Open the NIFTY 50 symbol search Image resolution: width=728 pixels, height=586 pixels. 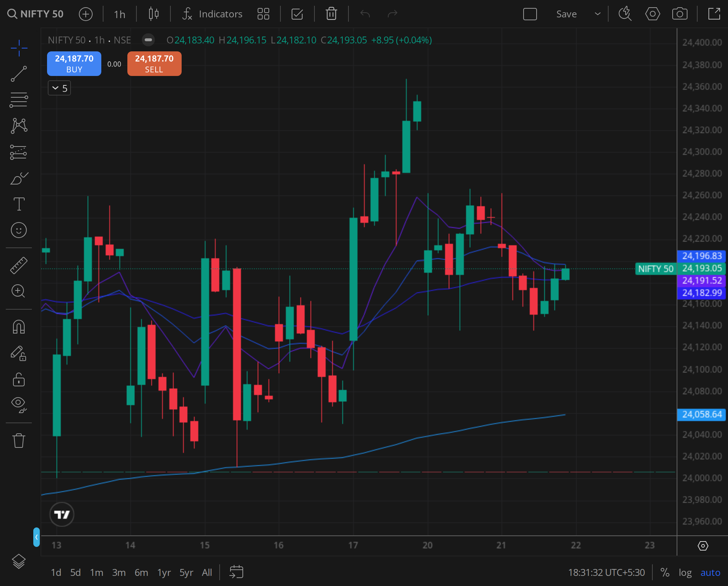point(35,14)
